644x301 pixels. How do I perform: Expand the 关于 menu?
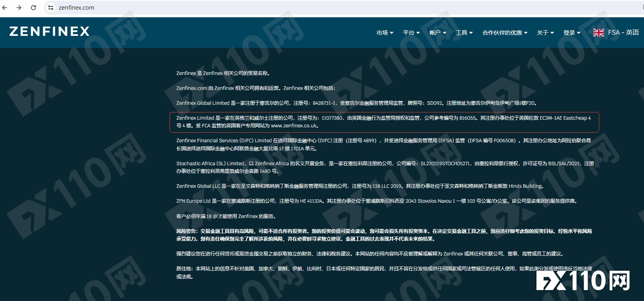(545, 33)
